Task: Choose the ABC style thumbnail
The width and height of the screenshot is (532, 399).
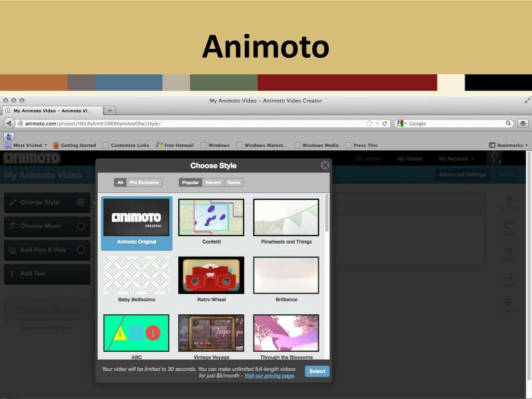Action: [x=137, y=333]
